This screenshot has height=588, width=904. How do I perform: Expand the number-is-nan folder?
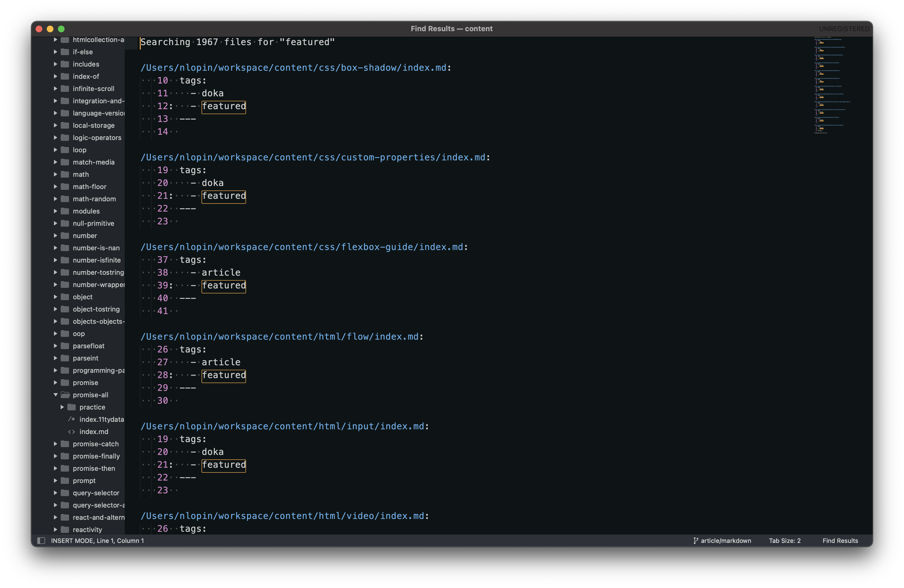[x=55, y=248]
